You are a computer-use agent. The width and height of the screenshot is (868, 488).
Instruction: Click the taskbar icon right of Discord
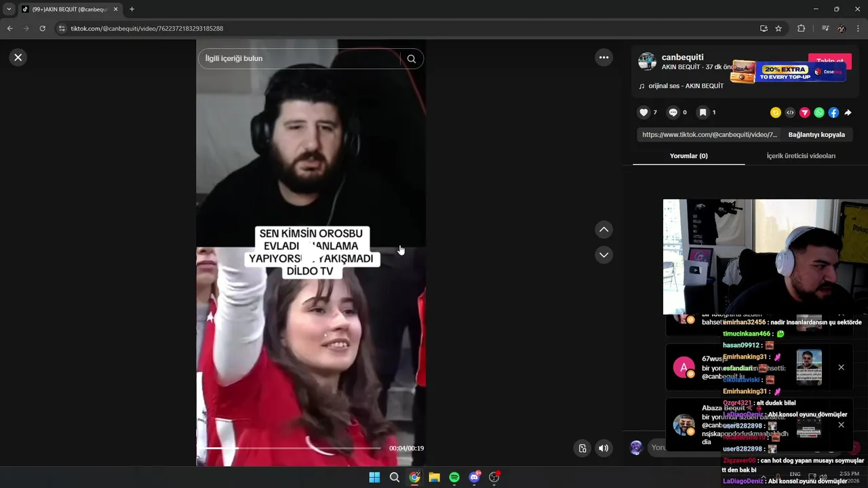pos(494,477)
